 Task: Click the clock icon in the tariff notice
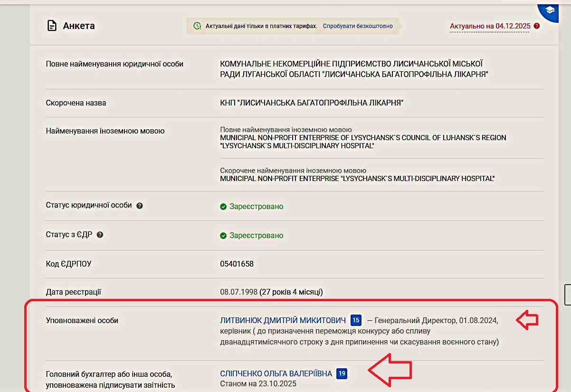197,26
